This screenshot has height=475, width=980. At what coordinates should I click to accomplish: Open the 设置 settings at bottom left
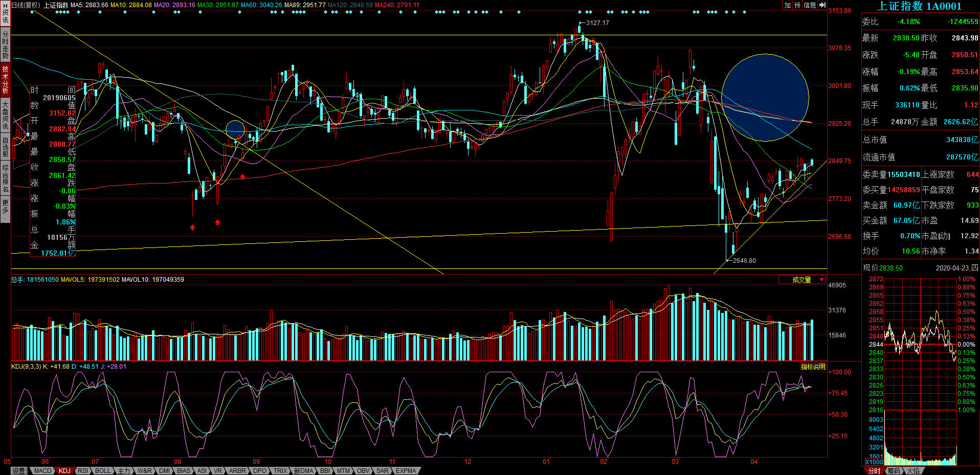(x=19, y=471)
